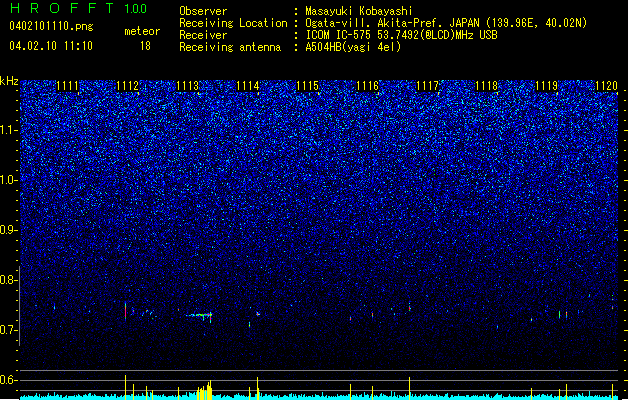Click the 1113 time marker
This screenshot has width=629, height=400.
187,86
